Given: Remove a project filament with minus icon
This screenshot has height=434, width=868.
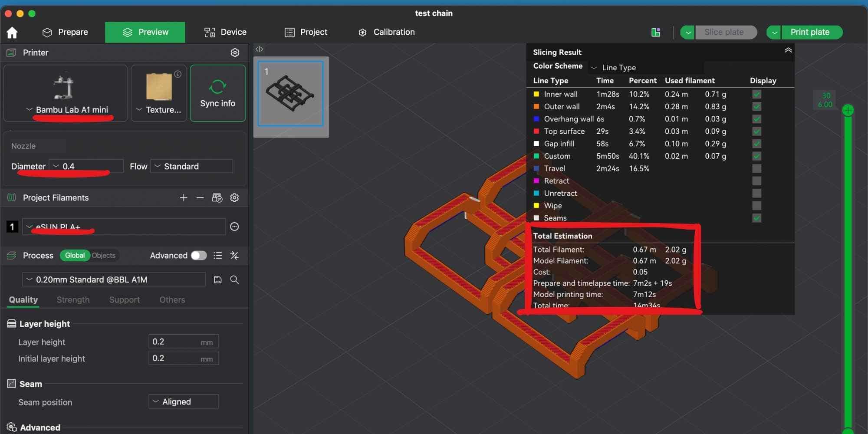Looking at the screenshot, I should (x=200, y=198).
